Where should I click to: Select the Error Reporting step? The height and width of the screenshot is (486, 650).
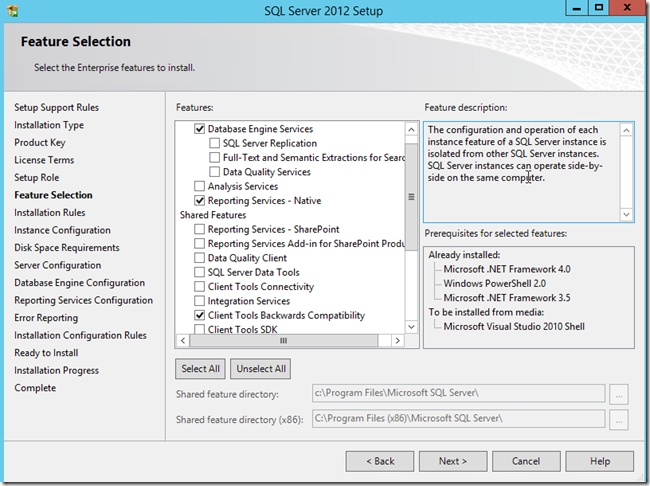(x=46, y=318)
